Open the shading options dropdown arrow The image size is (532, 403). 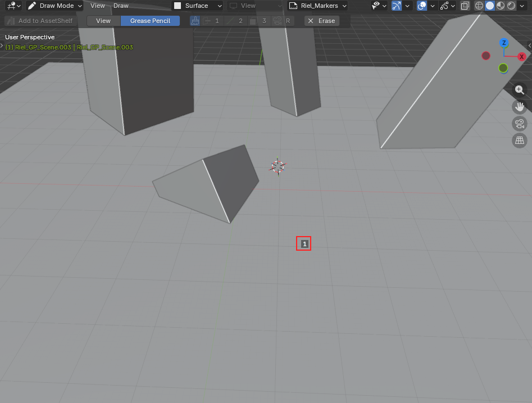[522, 6]
